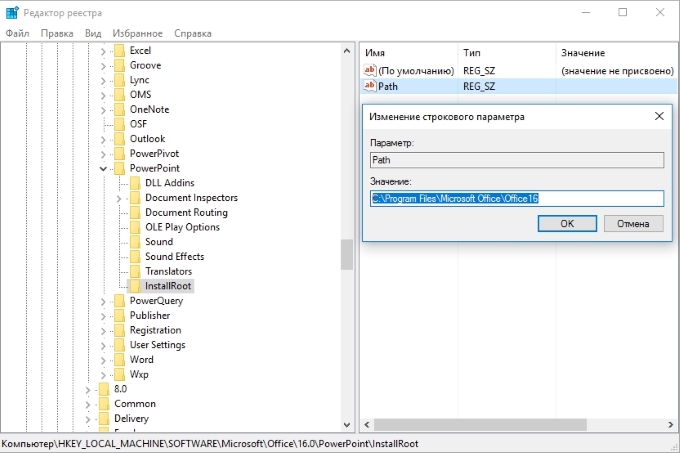Expand the User Settings key
The width and height of the screenshot is (680, 453).
tap(103, 345)
